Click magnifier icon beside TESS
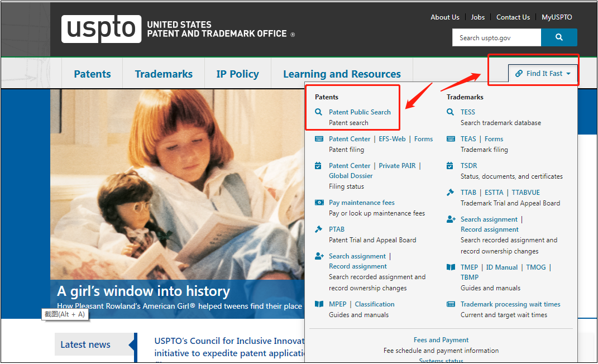This screenshot has height=364, width=598. pos(451,112)
